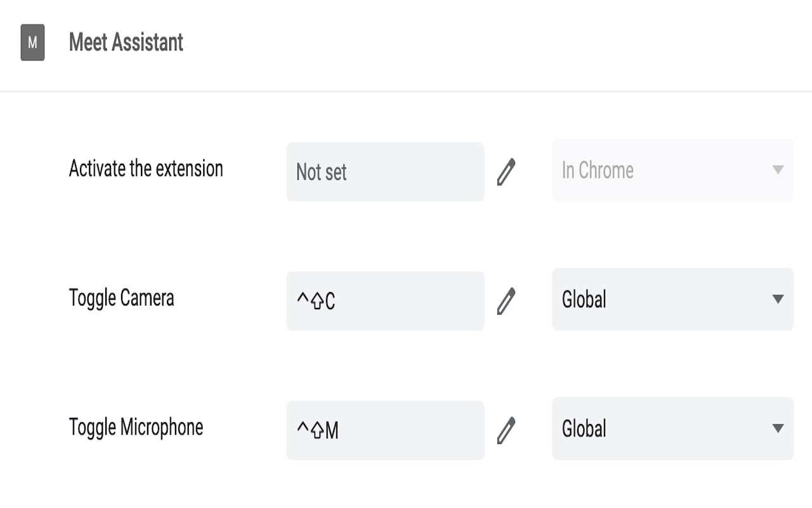
Task: Click the pencil icon beside Toggle Camera shortcut
Action: pyautogui.click(x=506, y=301)
